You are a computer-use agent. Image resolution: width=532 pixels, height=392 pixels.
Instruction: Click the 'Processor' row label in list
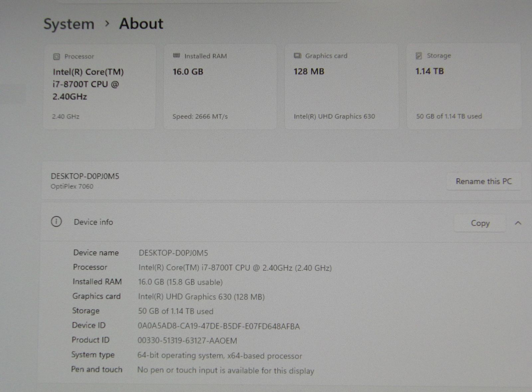(90, 267)
